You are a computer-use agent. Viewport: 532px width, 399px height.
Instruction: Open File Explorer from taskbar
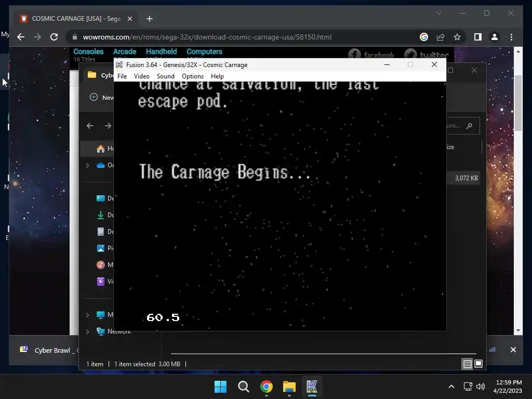click(x=289, y=387)
